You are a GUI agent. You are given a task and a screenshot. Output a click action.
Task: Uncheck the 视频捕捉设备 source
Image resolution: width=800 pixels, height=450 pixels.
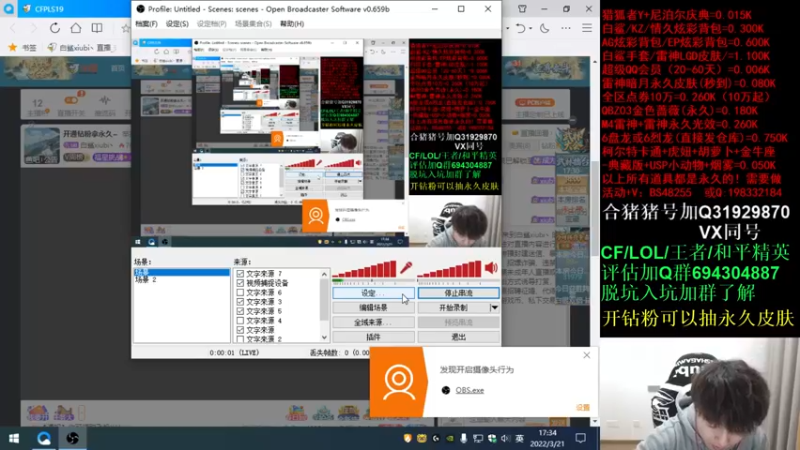(x=240, y=283)
